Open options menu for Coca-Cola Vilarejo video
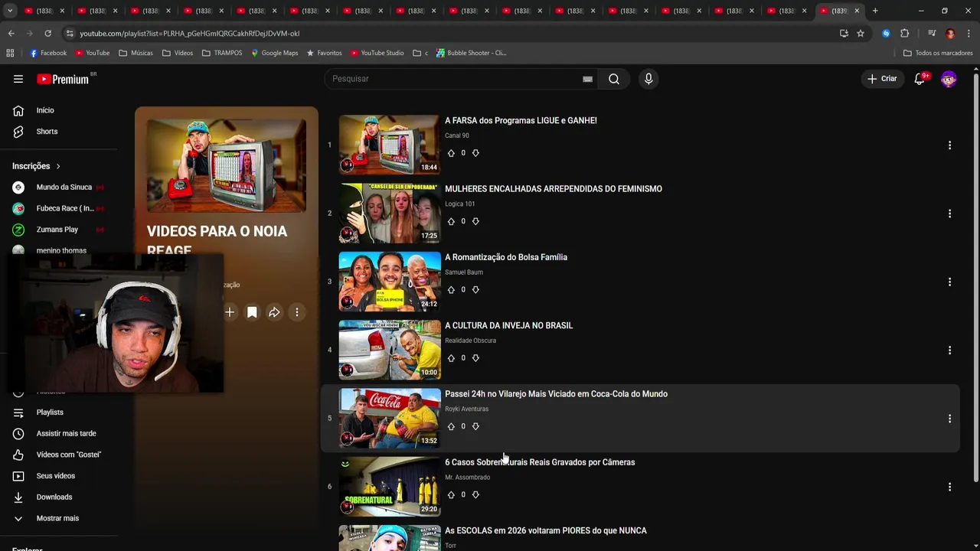980x551 pixels. (x=949, y=419)
